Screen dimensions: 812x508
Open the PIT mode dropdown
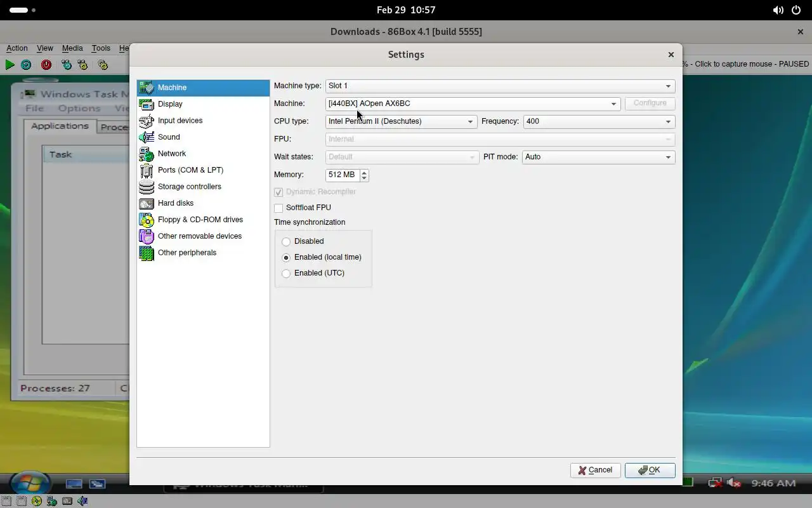pos(598,157)
